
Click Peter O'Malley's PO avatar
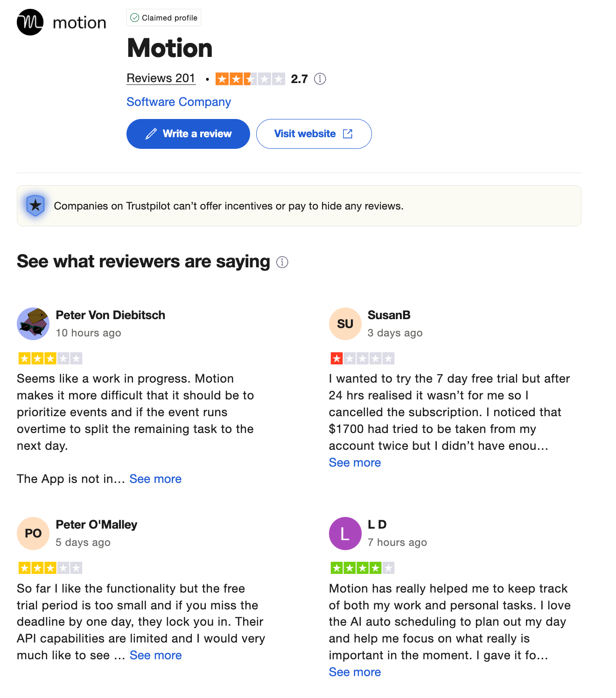coord(33,533)
